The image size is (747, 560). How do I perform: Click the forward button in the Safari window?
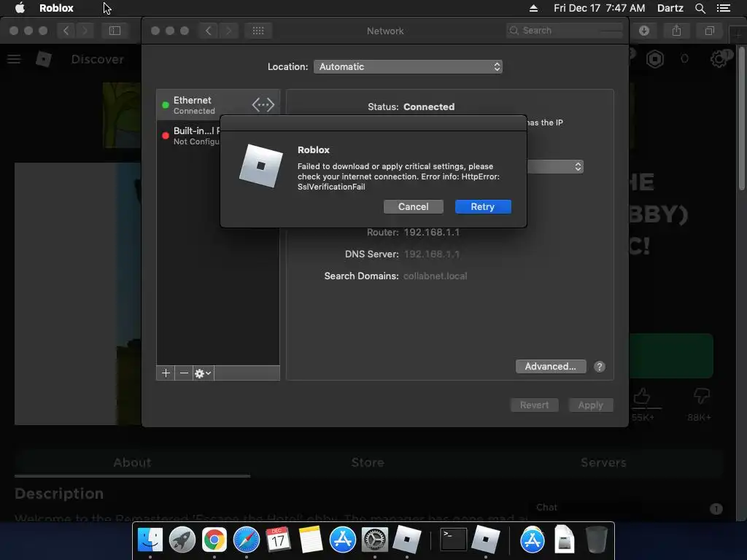[x=85, y=31]
